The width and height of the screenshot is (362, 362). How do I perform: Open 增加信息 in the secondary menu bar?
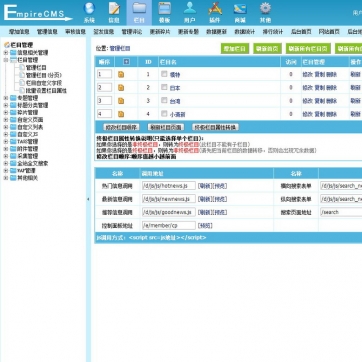pos(19,32)
